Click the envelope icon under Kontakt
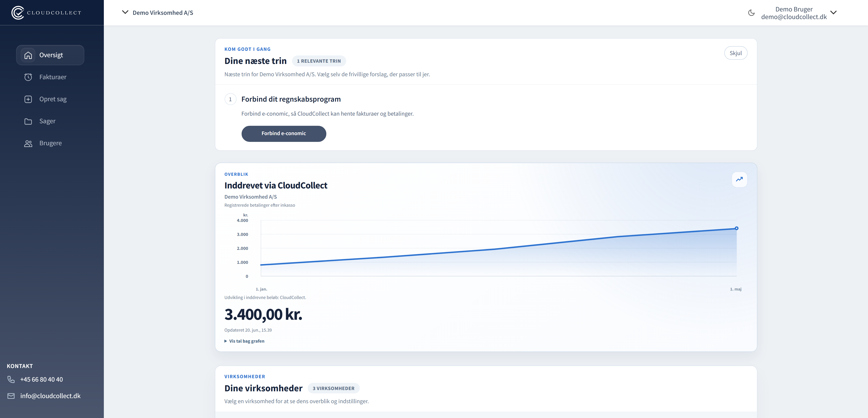The width and height of the screenshot is (868, 418). coord(11,396)
